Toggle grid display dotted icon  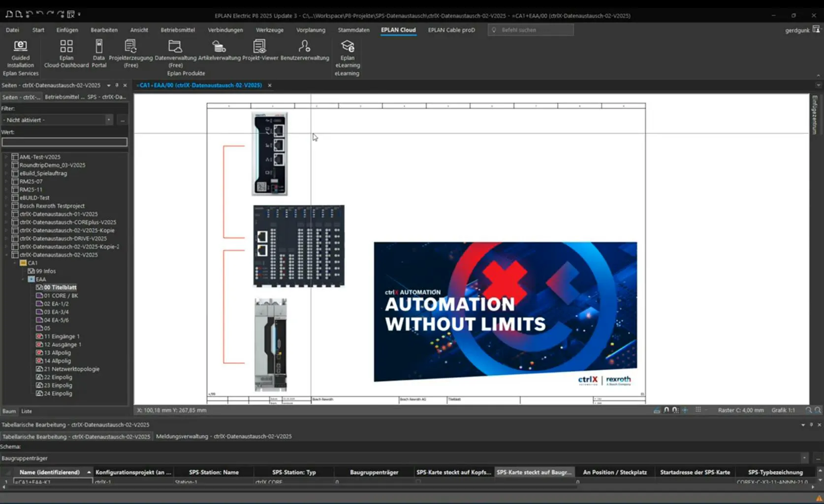tap(698, 410)
